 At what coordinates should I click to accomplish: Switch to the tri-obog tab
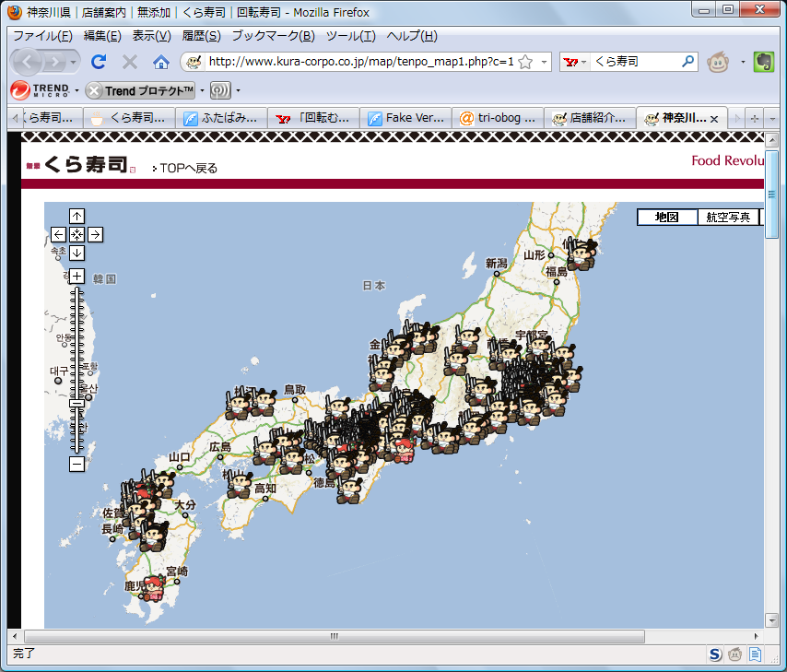498,118
